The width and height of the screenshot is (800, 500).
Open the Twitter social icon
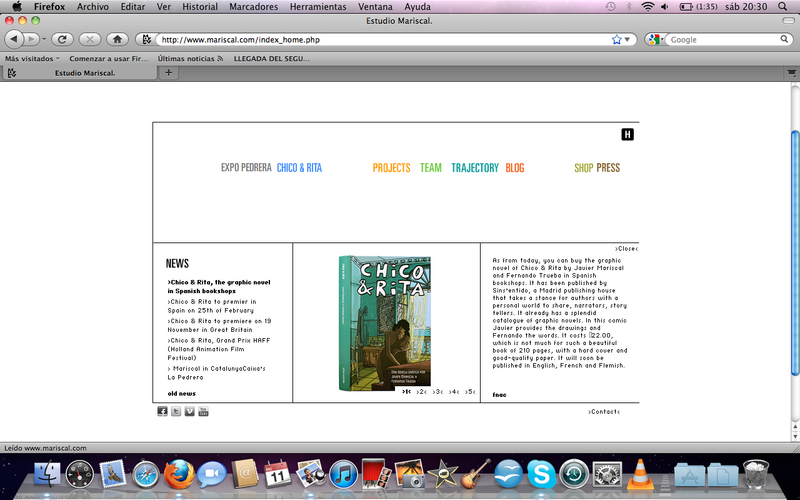[x=176, y=411]
